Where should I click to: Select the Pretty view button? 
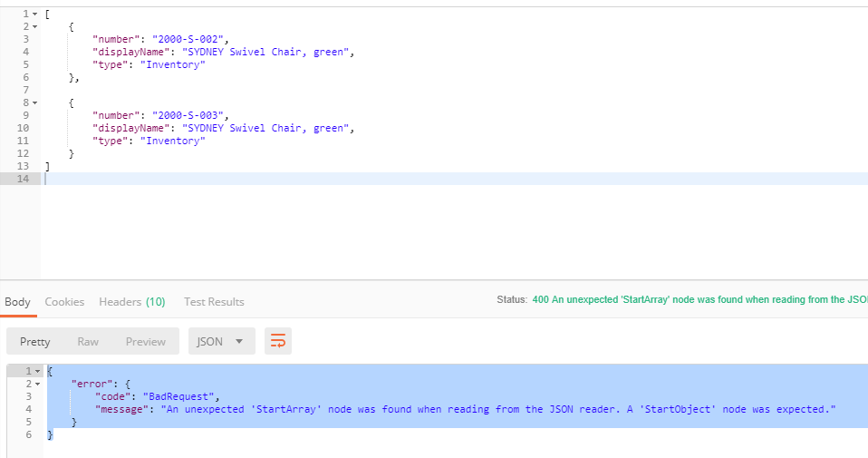click(x=34, y=342)
